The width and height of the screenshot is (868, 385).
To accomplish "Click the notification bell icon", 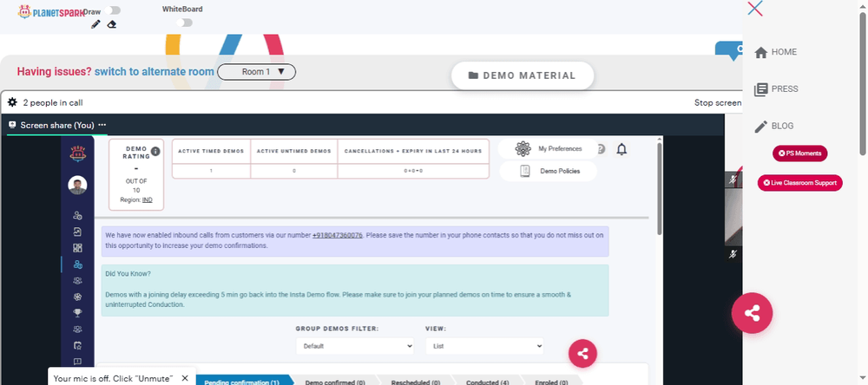I will [x=621, y=149].
